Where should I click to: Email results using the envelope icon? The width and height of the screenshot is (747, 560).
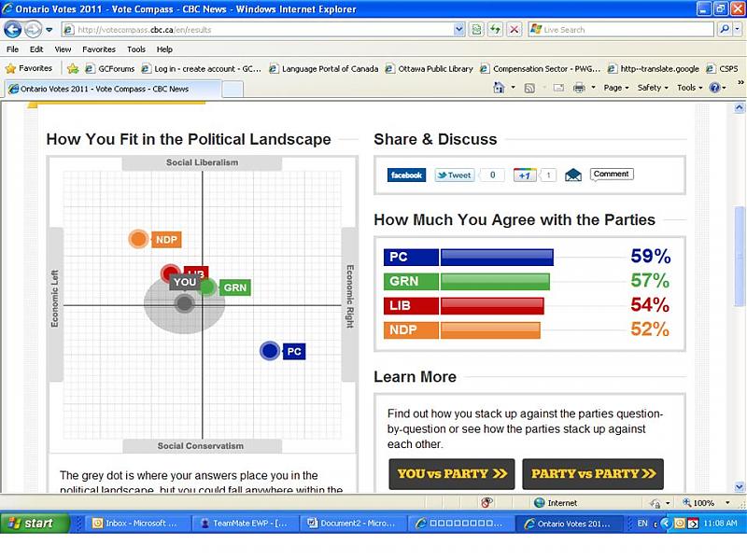[x=572, y=175]
